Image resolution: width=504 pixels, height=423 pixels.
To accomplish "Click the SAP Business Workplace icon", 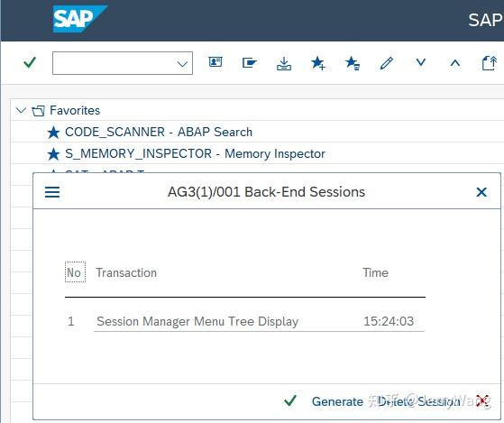I will (x=250, y=62).
